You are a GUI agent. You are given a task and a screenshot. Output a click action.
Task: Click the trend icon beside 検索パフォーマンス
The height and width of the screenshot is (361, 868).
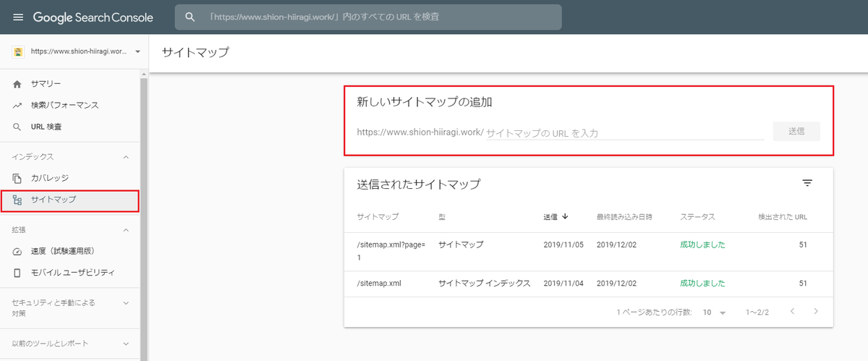point(17,106)
